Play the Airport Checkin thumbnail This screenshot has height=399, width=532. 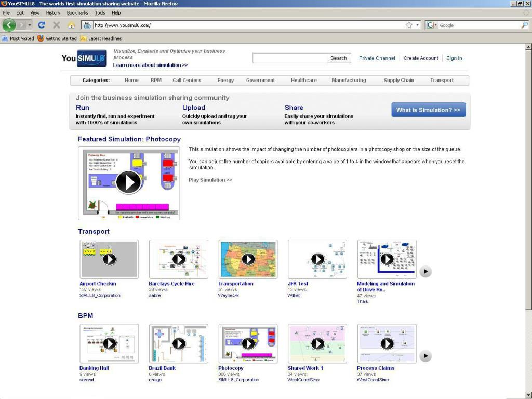point(109,259)
